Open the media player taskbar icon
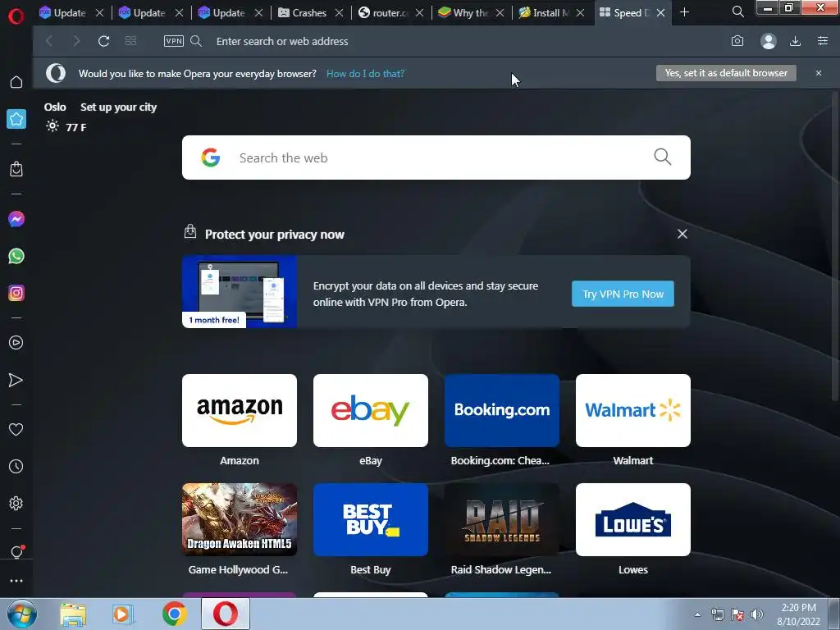Screen dimensions: 840x630 coord(123,614)
